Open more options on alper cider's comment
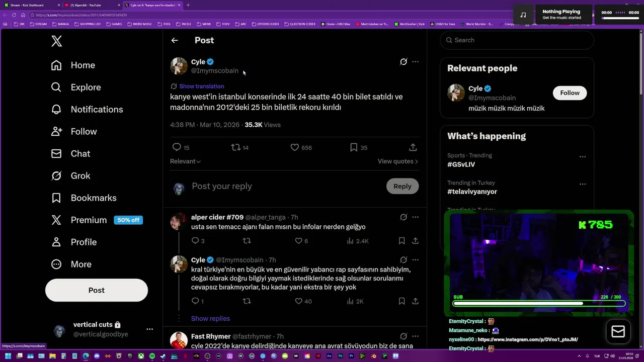The image size is (644, 362). 416,217
